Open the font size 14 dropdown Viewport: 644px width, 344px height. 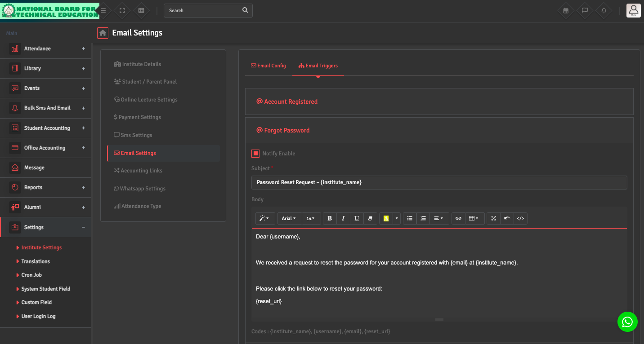[x=310, y=218]
